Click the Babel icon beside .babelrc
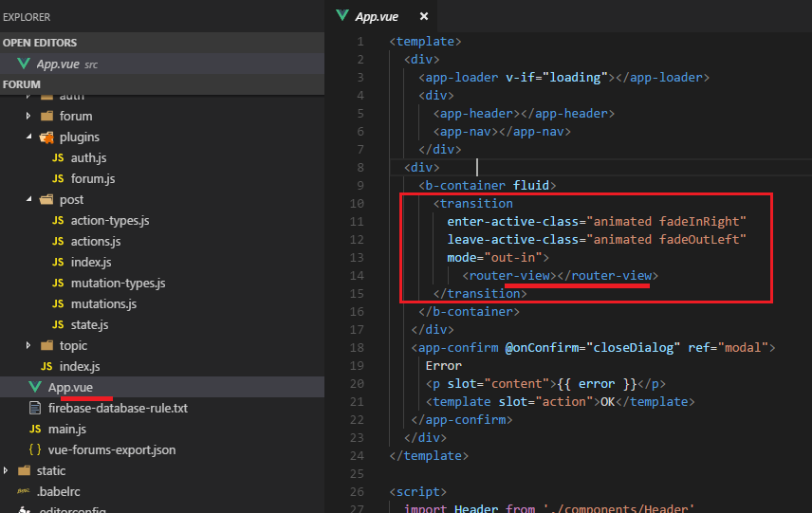 pyautogui.click(x=24, y=491)
